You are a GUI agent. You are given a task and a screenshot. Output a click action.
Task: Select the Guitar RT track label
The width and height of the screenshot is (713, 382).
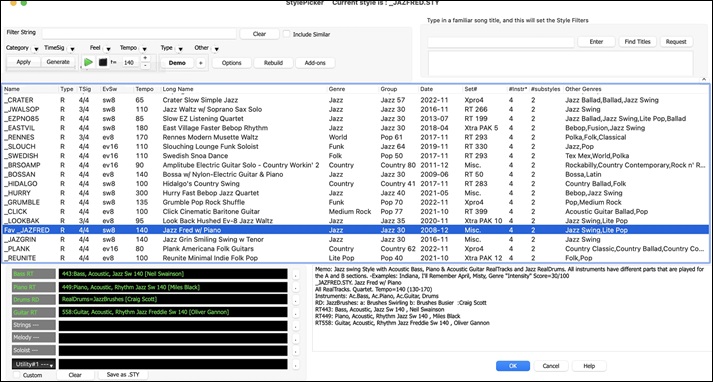(x=34, y=312)
